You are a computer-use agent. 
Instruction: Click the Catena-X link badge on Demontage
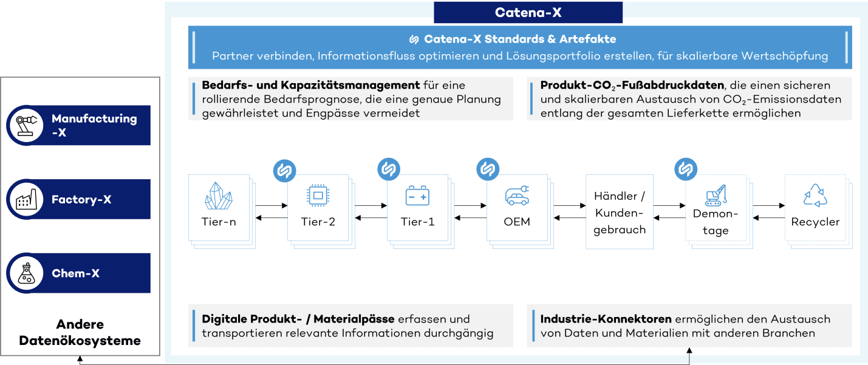tap(686, 169)
